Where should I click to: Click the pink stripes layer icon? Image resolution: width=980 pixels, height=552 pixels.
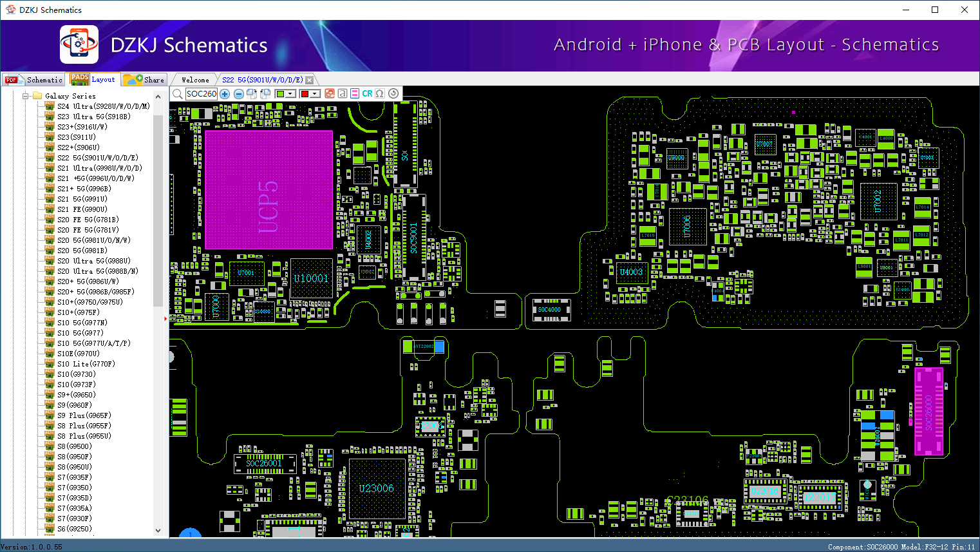[x=355, y=94]
